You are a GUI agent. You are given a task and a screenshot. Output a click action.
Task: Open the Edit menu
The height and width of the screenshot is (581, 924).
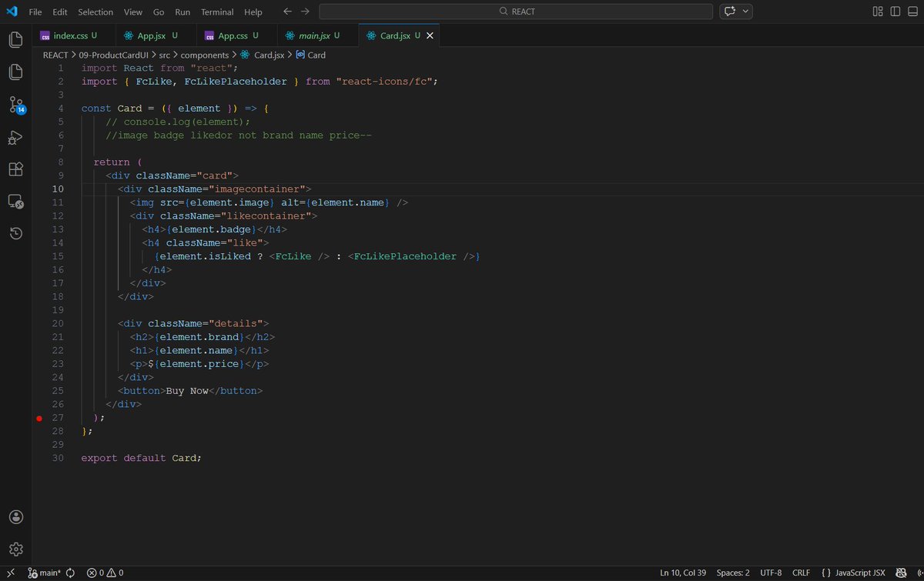(x=60, y=12)
